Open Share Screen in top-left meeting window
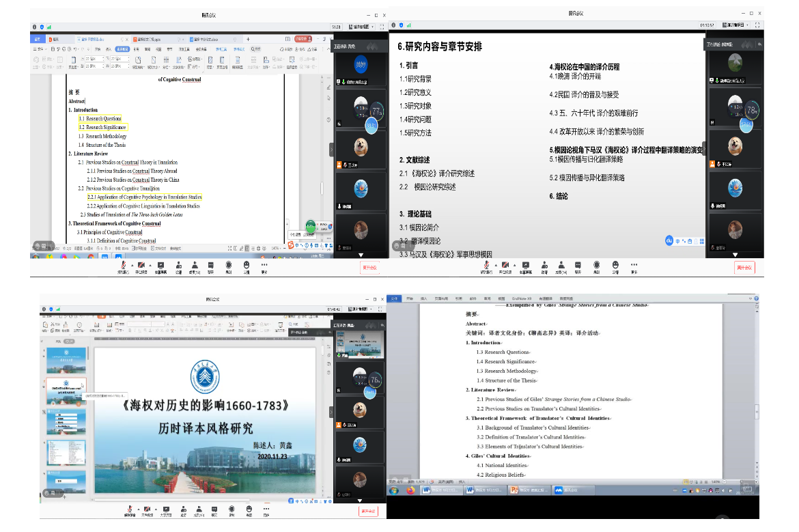This screenshot has width=799, height=532. (x=160, y=267)
